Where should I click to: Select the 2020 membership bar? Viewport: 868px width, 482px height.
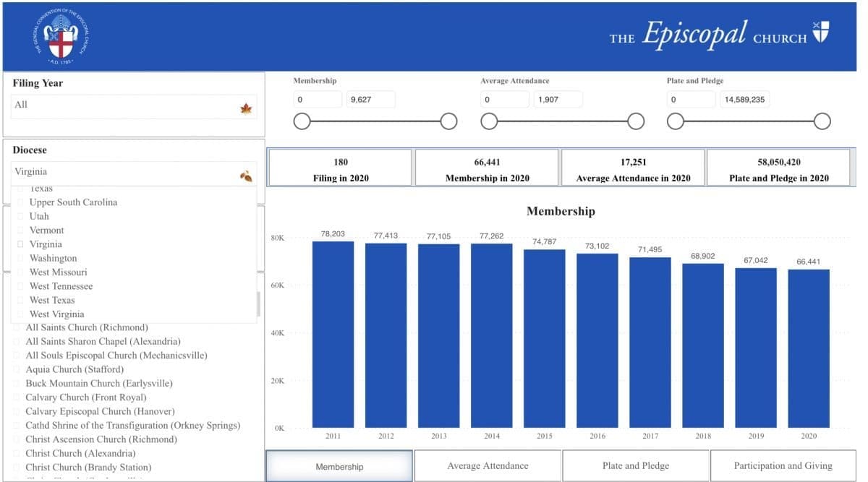tap(809, 348)
